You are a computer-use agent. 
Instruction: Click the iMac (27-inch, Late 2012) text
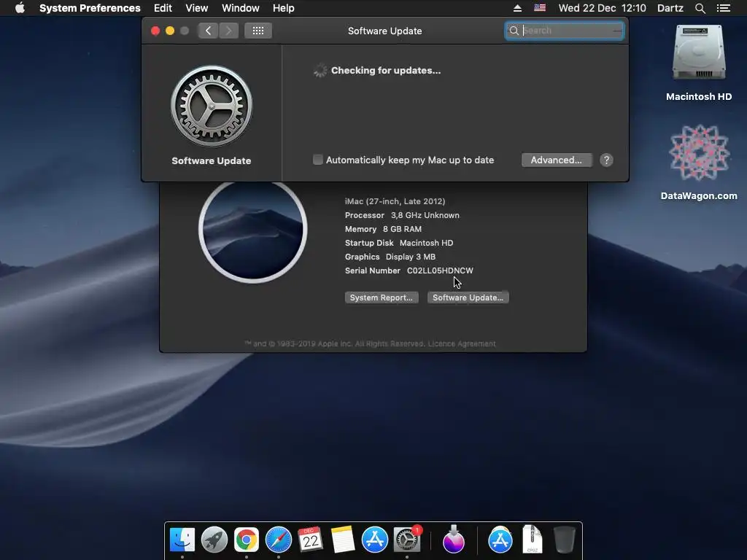click(x=395, y=201)
